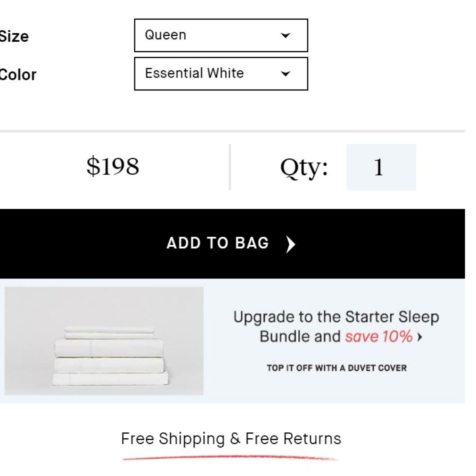Click Essential White text in Color box
This screenshot has width=476, height=476.
[x=194, y=73]
